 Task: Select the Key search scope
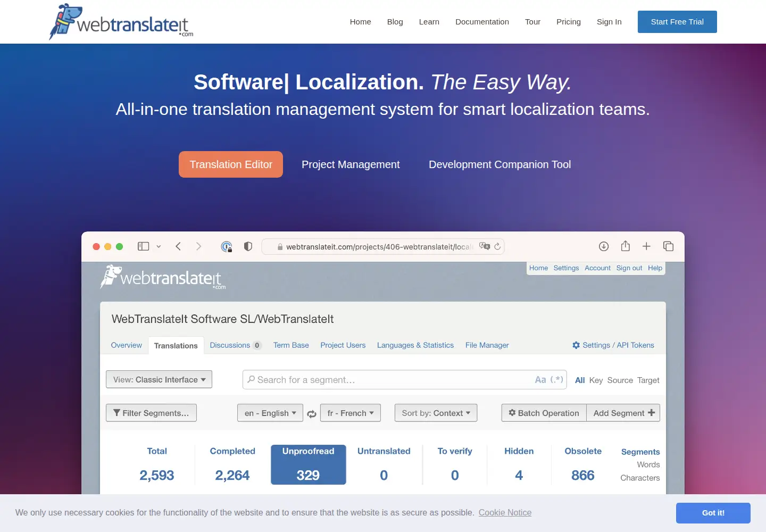pos(596,380)
